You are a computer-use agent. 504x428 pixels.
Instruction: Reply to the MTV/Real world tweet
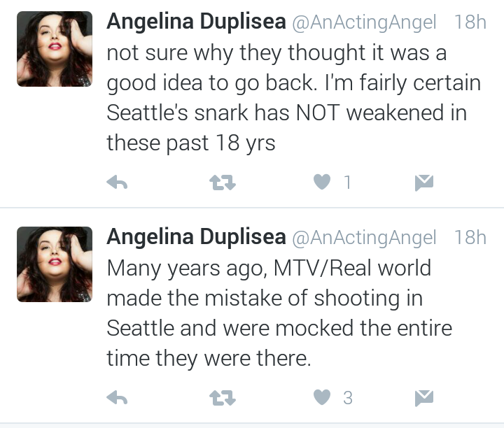point(117,398)
